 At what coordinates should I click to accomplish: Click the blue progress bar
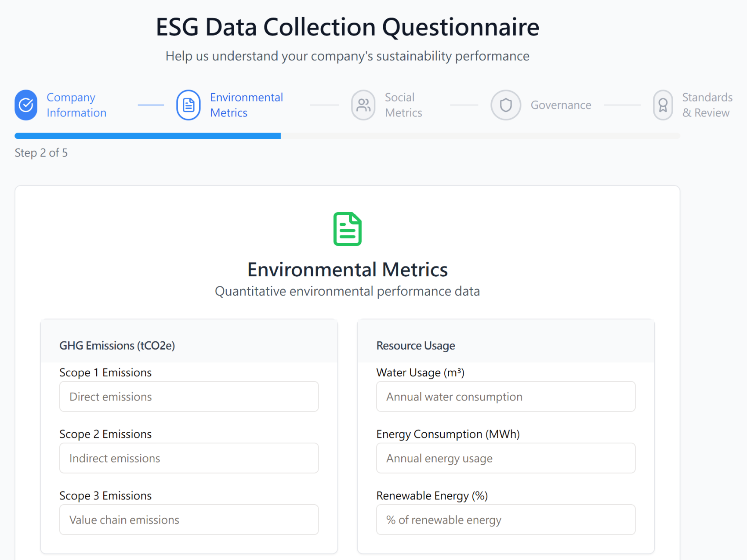[148, 136]
